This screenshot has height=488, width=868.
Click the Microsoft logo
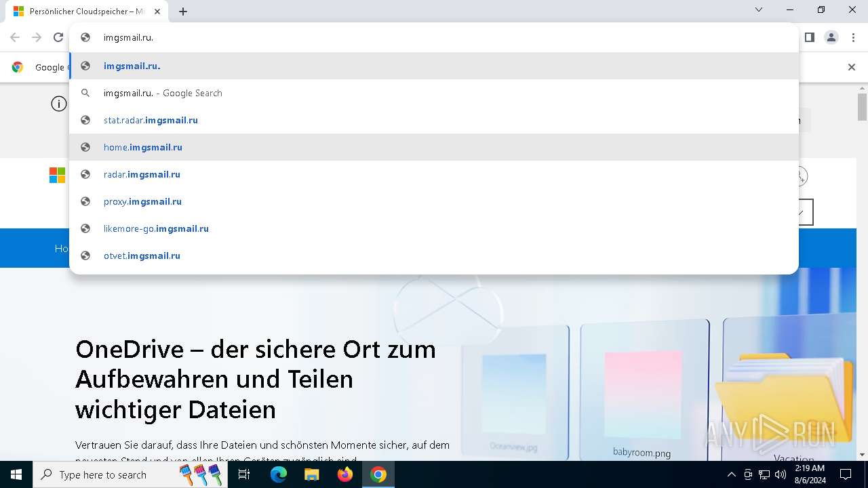(x=57, y=176)
